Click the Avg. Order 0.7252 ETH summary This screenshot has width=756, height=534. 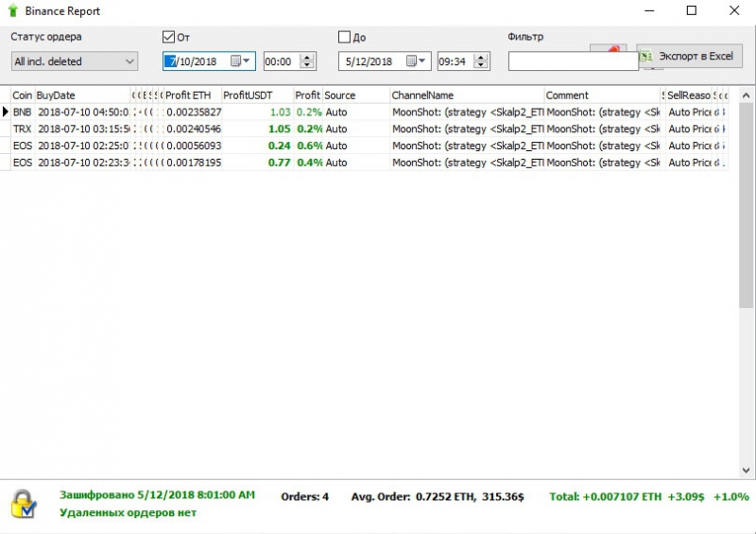(x=438, y=496)
